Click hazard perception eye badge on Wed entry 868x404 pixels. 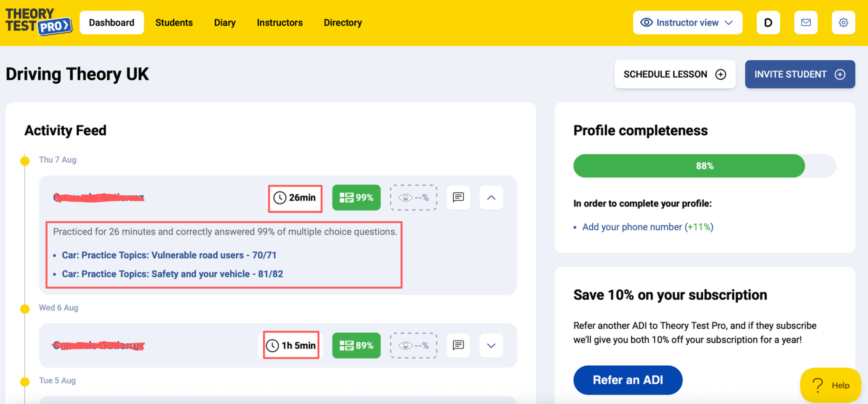tap(413, 345)
